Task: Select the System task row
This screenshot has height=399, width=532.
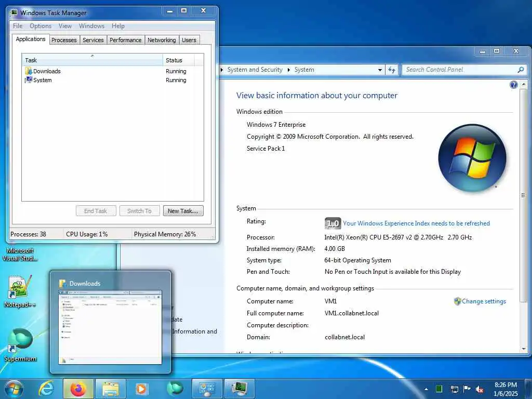Action: 113,80
